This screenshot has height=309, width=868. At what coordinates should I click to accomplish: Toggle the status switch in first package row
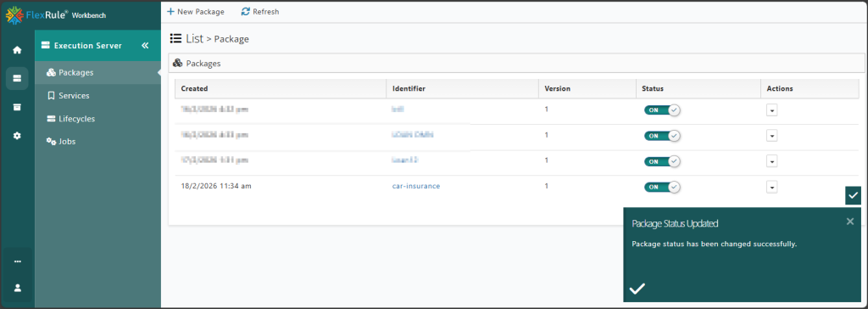tap(662, 110)
